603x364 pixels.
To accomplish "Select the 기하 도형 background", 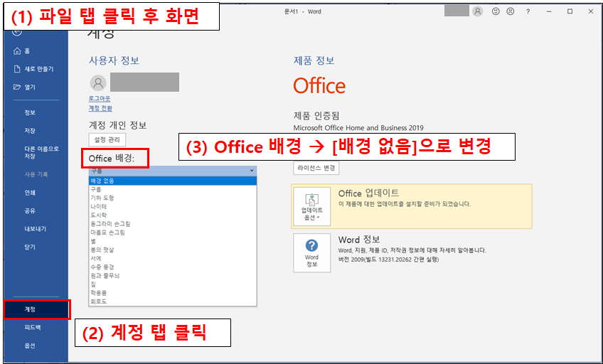I will [x=173, y=198].
